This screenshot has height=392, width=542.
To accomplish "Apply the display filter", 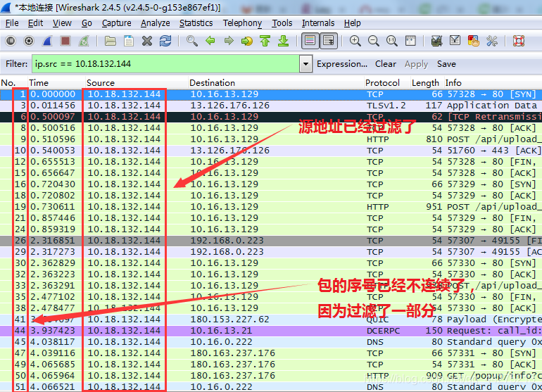I will coord(416,64).
